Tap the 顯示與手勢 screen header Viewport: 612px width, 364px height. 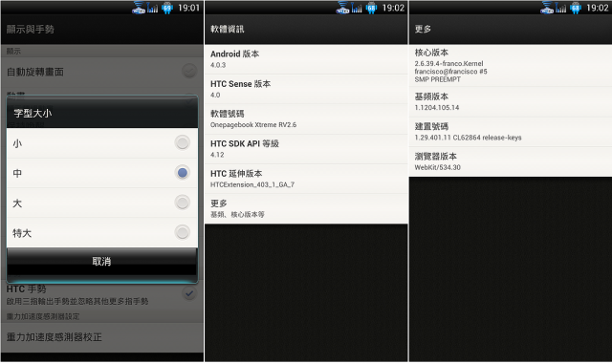(30, 30)
